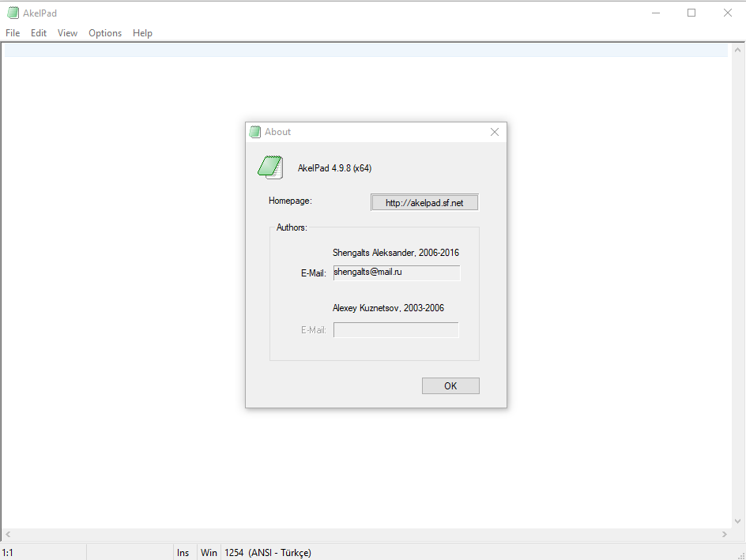746x560 pixels.
Task: Click the 1:1 cursor position in status bar
Action: click(8, 553)
